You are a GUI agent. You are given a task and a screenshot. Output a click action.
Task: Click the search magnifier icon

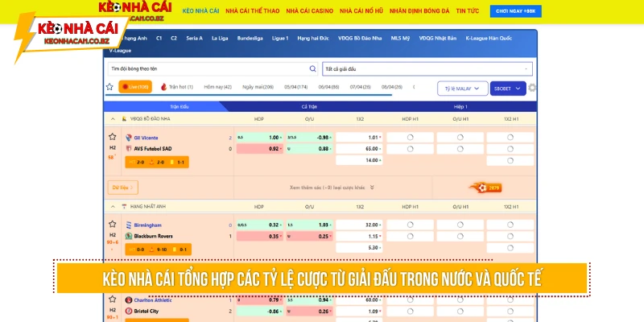312,68
